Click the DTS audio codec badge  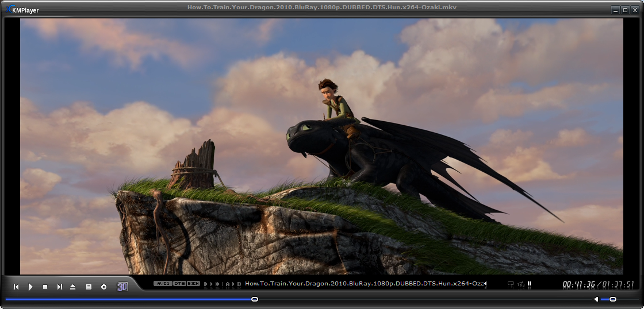(179, 284)
